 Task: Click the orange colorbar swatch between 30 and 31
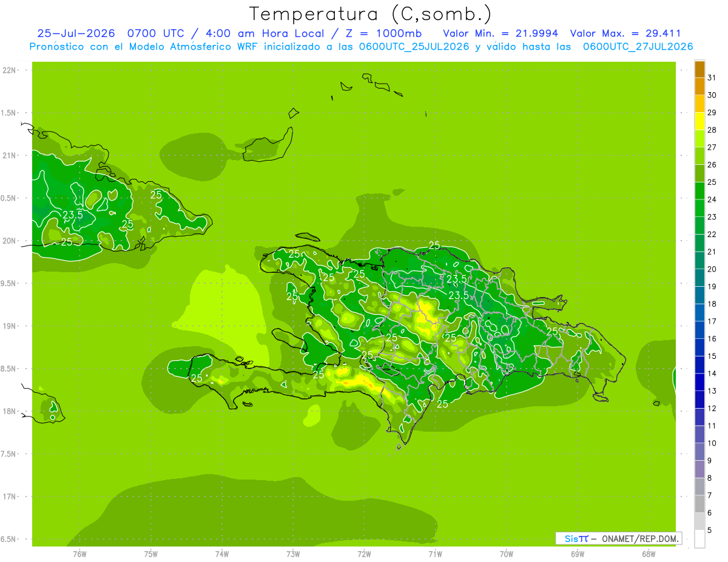pos(699,86)
